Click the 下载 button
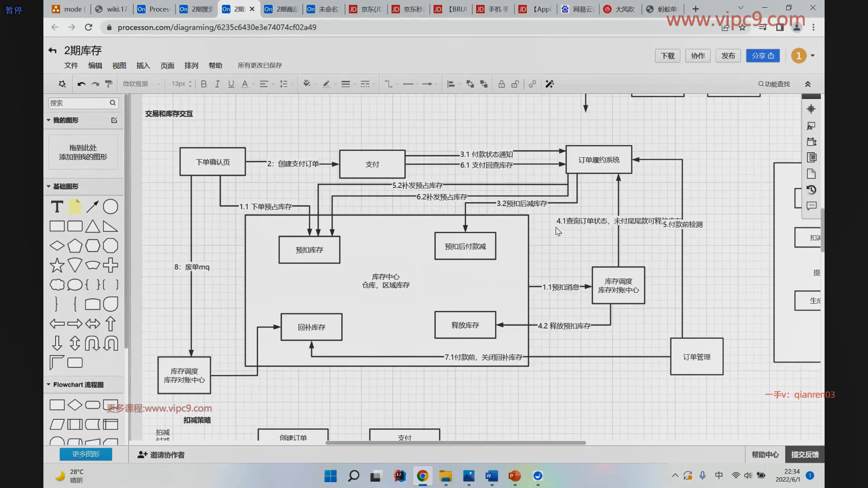 [x=667, y=56]
